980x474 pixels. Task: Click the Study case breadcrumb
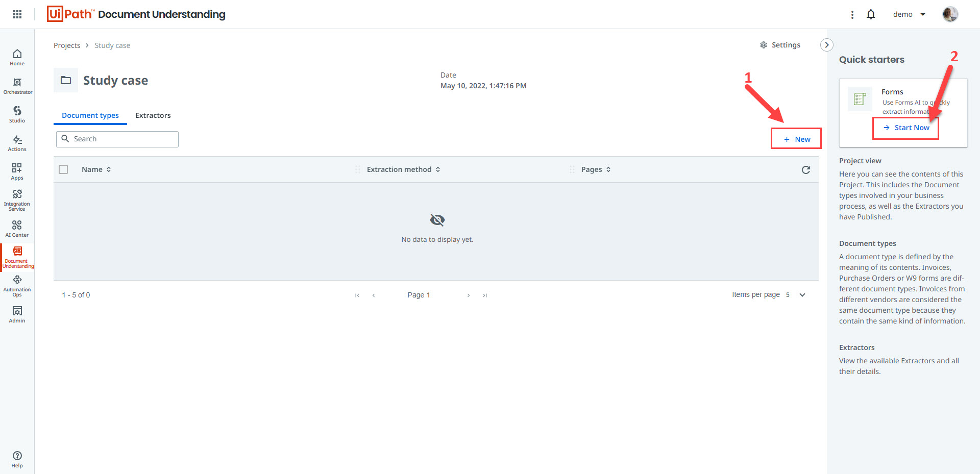(x=112, y=45)
